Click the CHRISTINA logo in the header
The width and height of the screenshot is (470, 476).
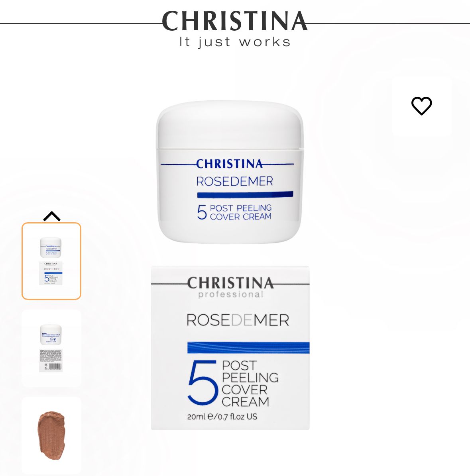point(235,21)
